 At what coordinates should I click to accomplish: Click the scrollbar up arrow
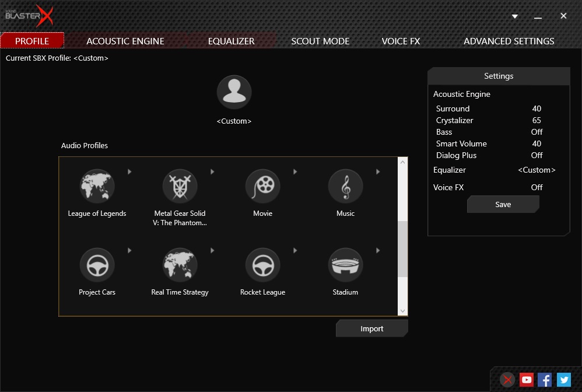pyautogui.click(x=402, y=162)
